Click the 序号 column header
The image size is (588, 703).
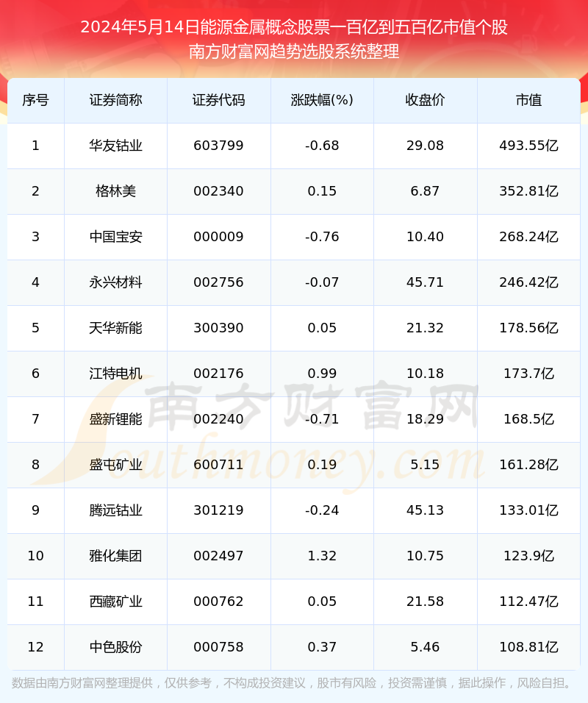35,100
